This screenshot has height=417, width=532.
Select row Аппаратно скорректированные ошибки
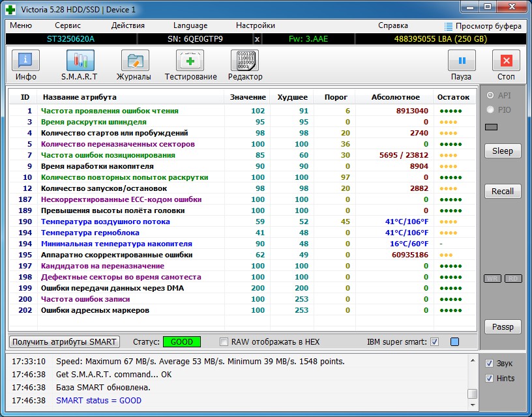243,255
